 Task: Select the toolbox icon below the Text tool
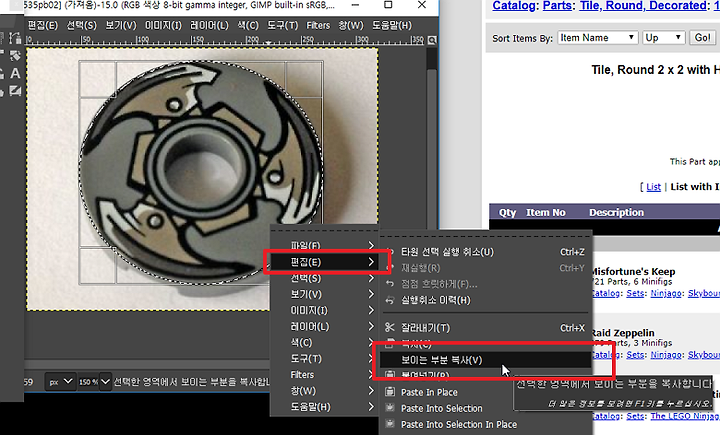(15, 91)
